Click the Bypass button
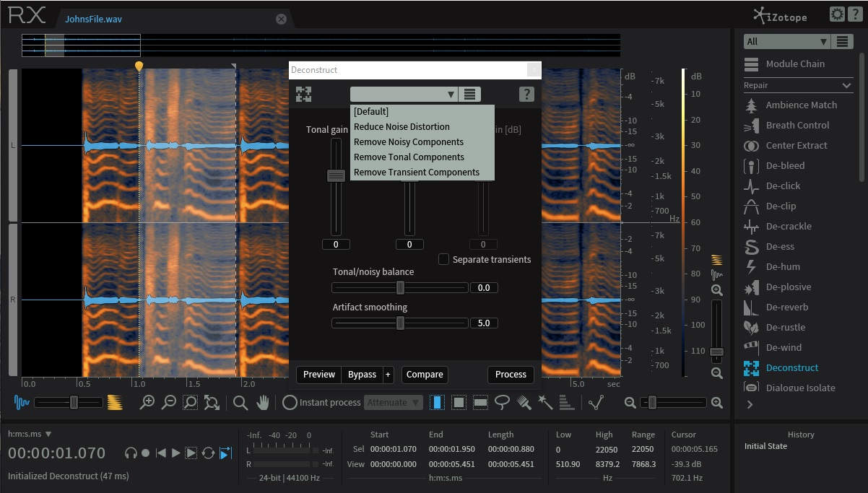 tap(362, 375)
